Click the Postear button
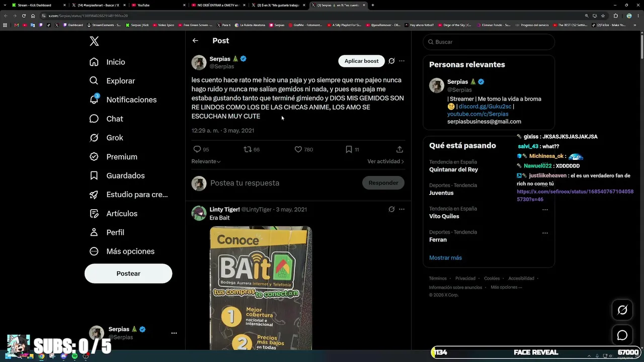Image resolution: width=644 pixels, height=362 pixels. (x=128, y=274)
